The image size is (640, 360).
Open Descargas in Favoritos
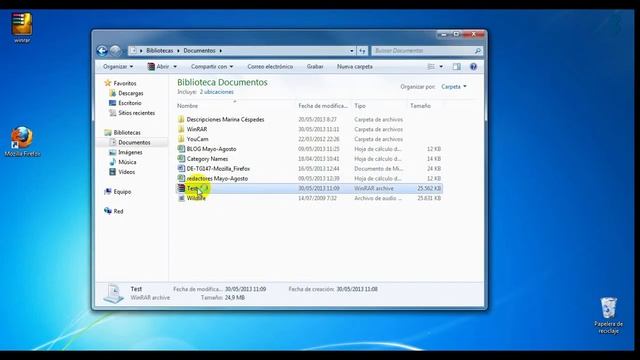[131, 93]
